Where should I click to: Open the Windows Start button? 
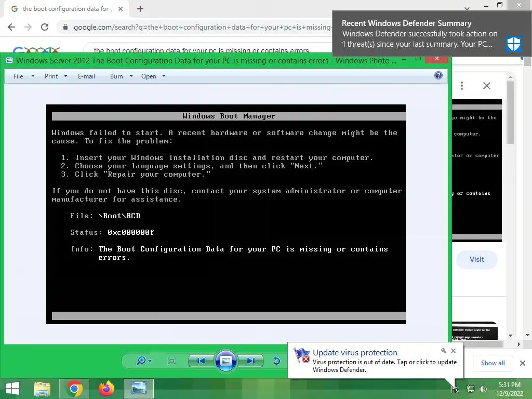12,389
